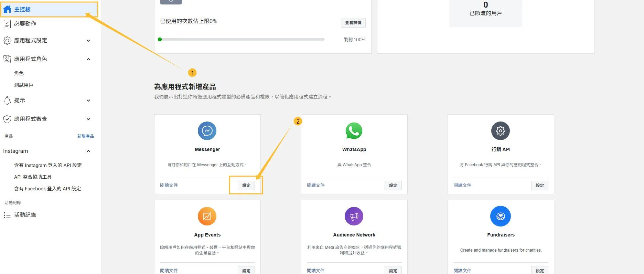Click the Fundraisers heart icon

pos(501,216)
